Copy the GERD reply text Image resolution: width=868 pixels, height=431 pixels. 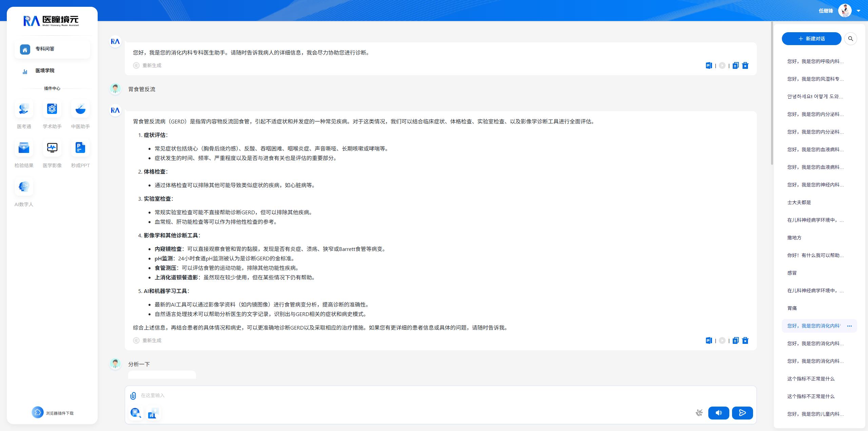(x=735, y=340)
